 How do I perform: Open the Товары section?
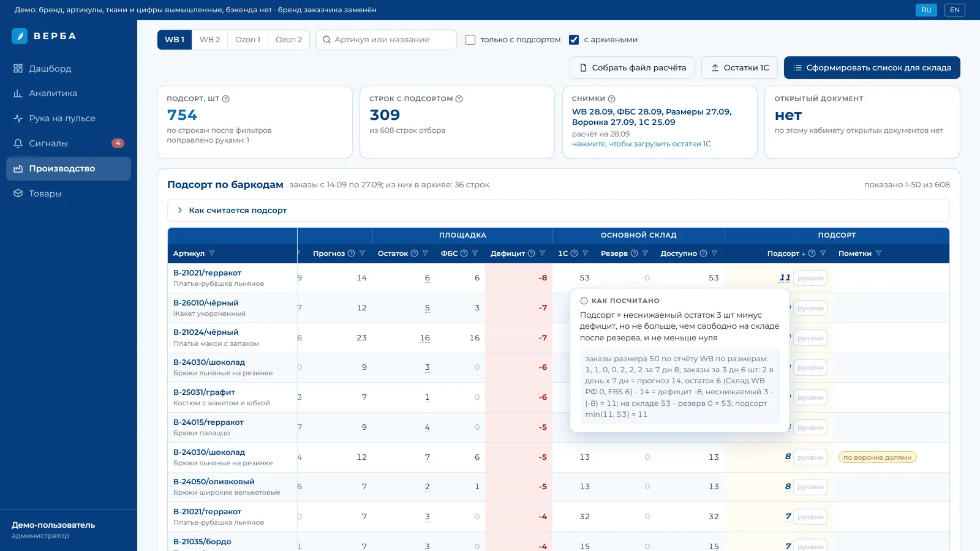(x=69, y=193)
